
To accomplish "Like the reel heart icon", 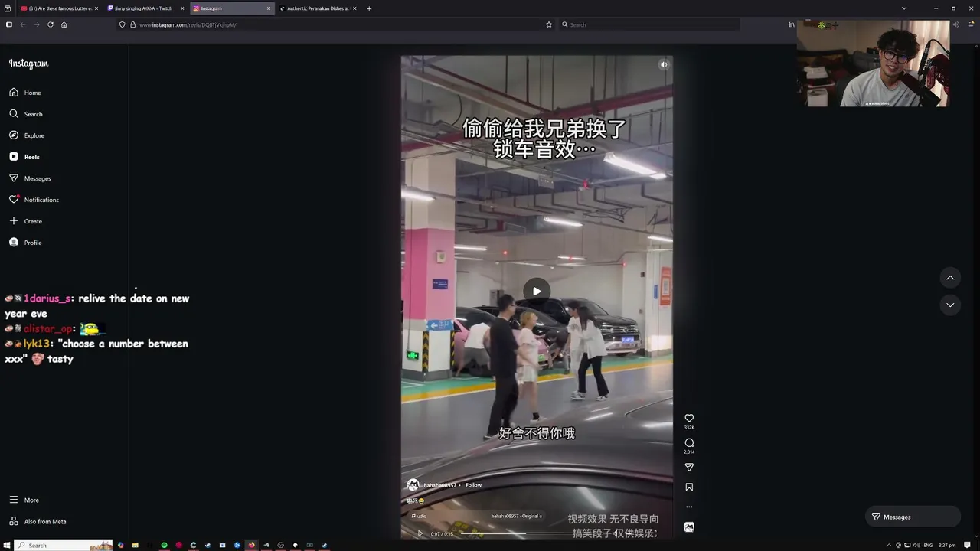I will click(689, 418).
